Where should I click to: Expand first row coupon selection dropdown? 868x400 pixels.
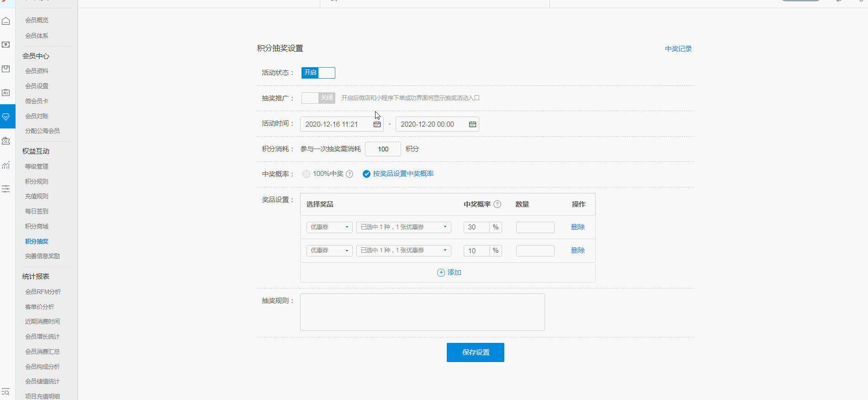coord(403,227)
